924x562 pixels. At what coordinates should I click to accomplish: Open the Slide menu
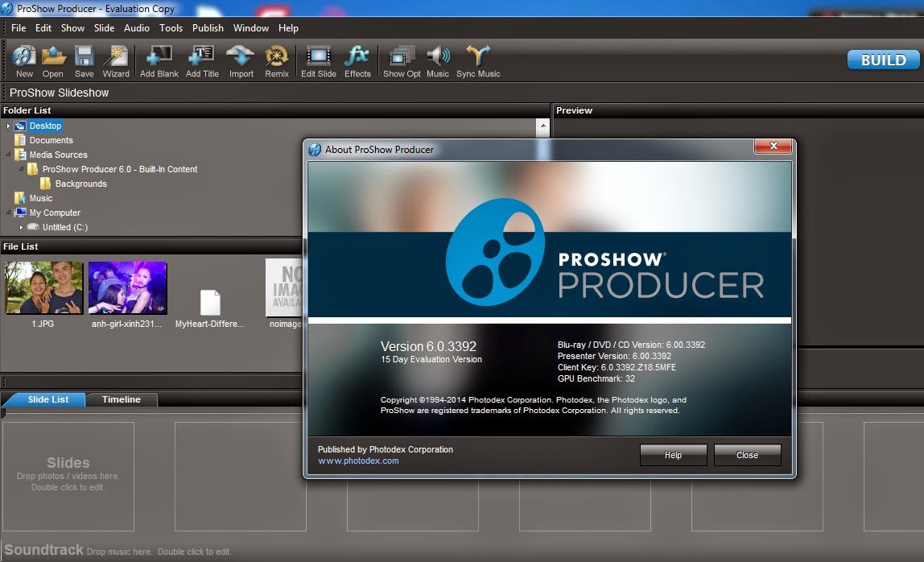pyautogui.click(x=104, y=27)
